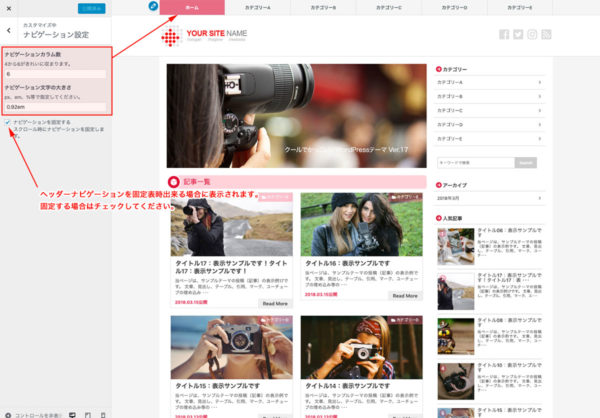The height and width of the screenshot is (418, 600).
Task: Open the カテゴリーB navigation tab
Action: [323, 7]
